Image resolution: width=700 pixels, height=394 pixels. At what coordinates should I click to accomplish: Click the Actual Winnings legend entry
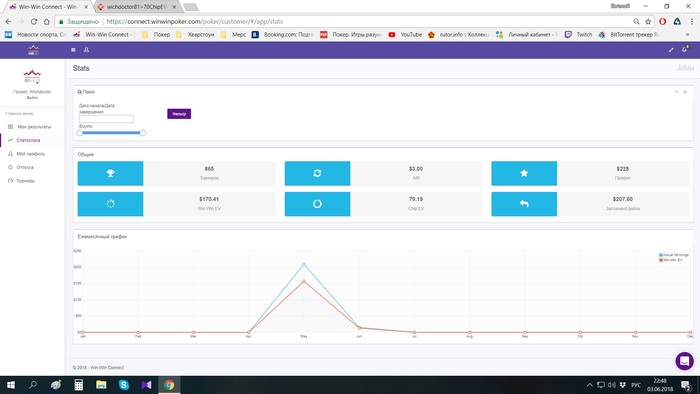click(674, 255)
